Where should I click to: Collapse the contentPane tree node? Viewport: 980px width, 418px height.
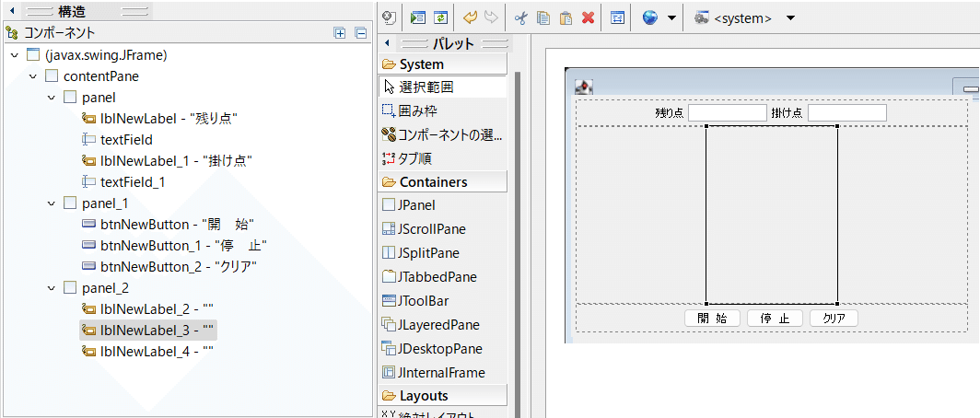pyautogui.click(x=33, y=76)
